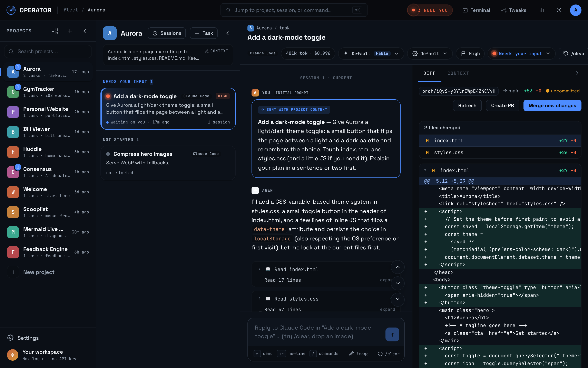This screenshot has width=588, height=368.
Task: Collapse the index.html diff section
Action: pos(425,170)
